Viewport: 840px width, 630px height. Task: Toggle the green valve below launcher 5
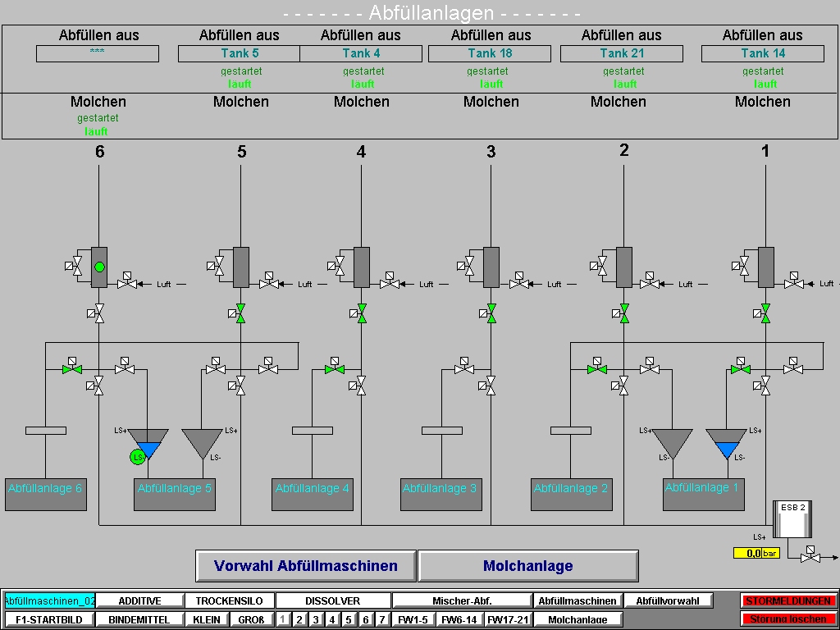click(240, 313)
